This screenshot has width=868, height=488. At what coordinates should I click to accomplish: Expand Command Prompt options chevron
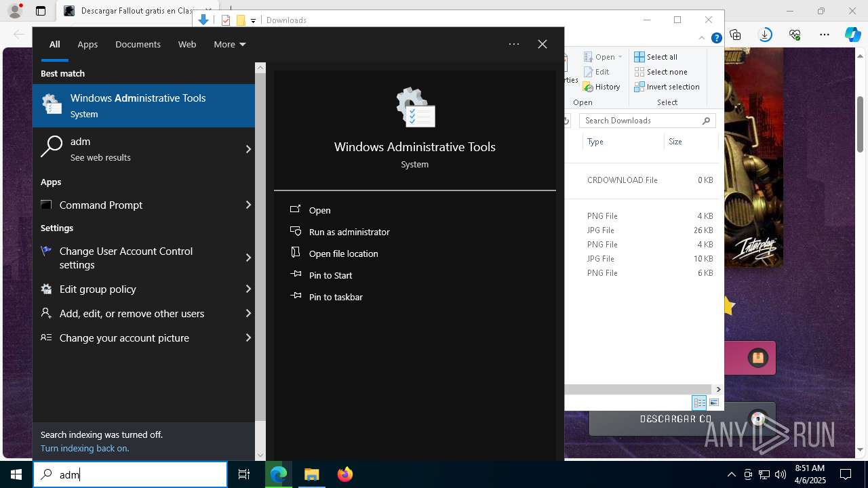click(248, 205)
